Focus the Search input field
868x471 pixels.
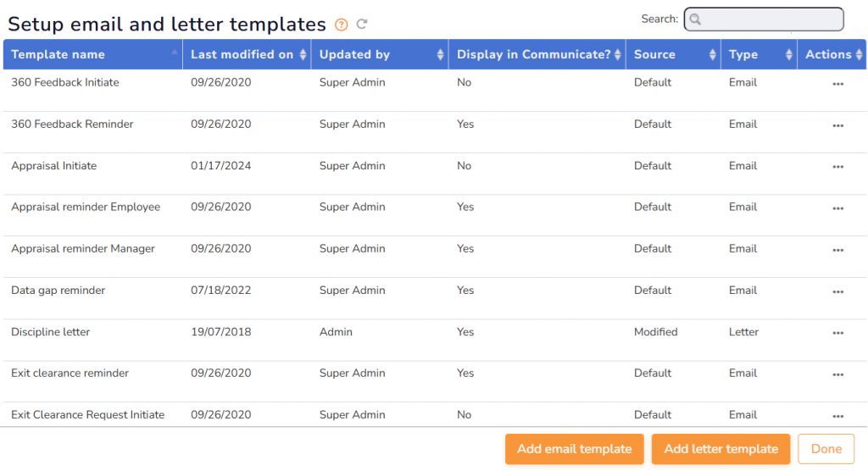click(x=764, y=19)
